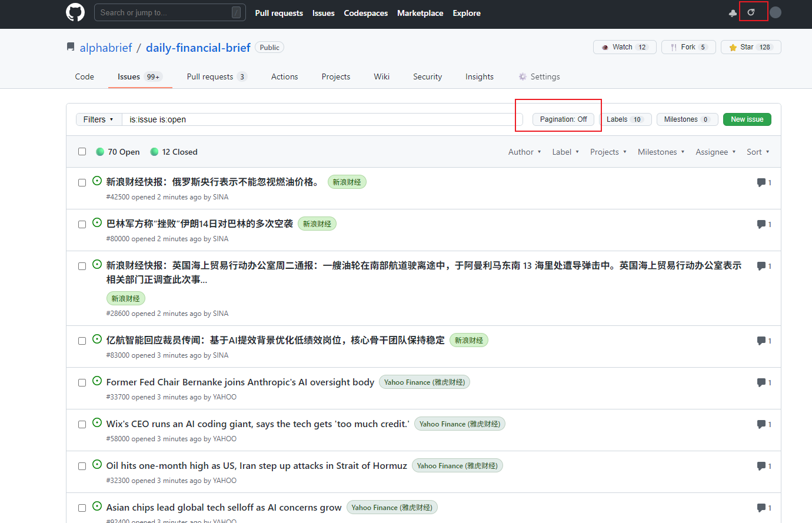
Task: Check the 英国海上贸易行动办公室 issue checkbox
Action: [x=82, y=266]
